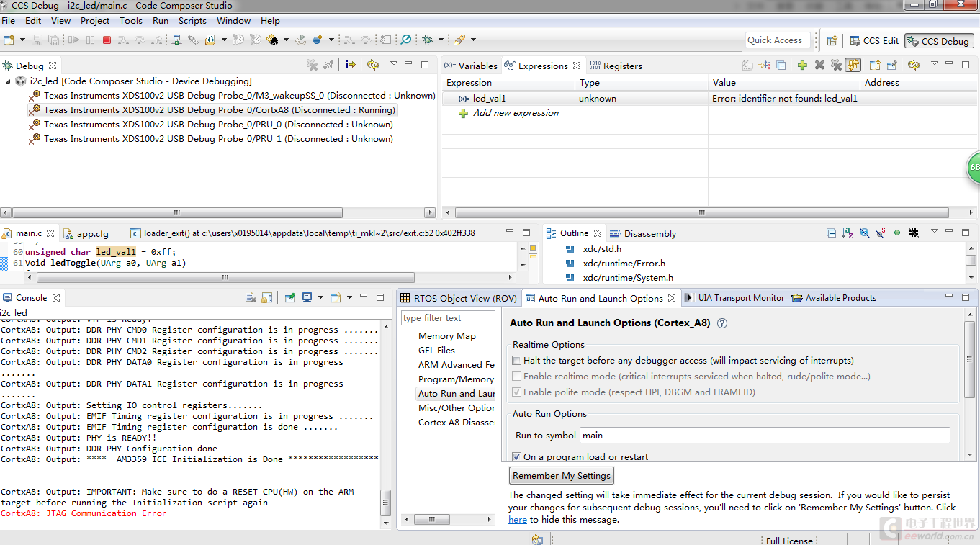Toggle Enable realtime mode checkbox
Image resolution: width=980 pixels, height=545 pixels.
[x=517, y=377]
